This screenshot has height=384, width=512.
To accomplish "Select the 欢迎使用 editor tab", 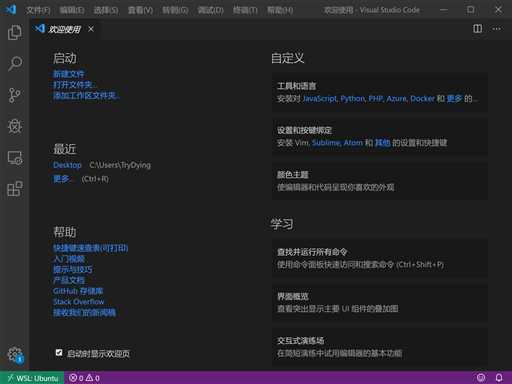I will 64,29.
